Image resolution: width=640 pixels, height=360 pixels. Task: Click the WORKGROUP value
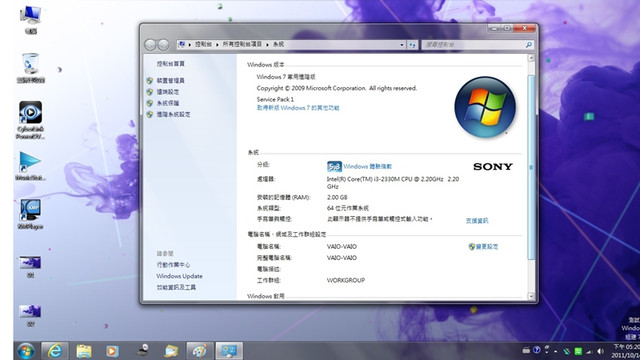(x=346, y=280)
